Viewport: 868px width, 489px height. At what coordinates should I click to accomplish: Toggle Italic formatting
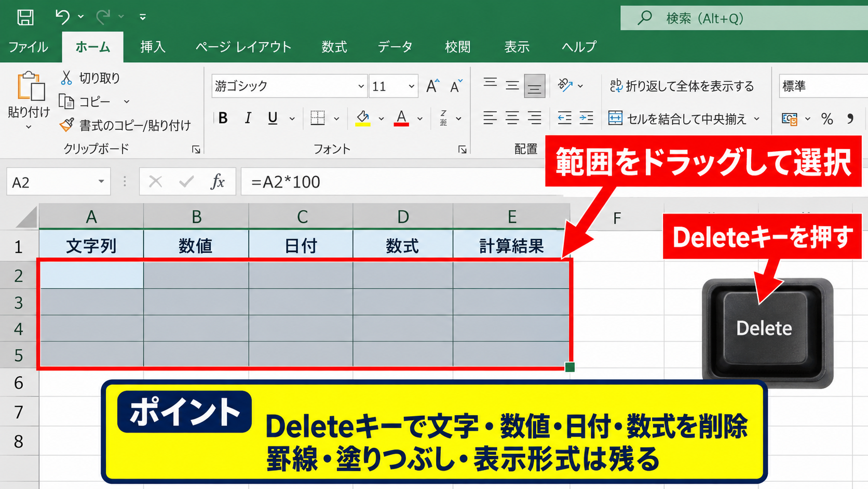pos(248,118)
